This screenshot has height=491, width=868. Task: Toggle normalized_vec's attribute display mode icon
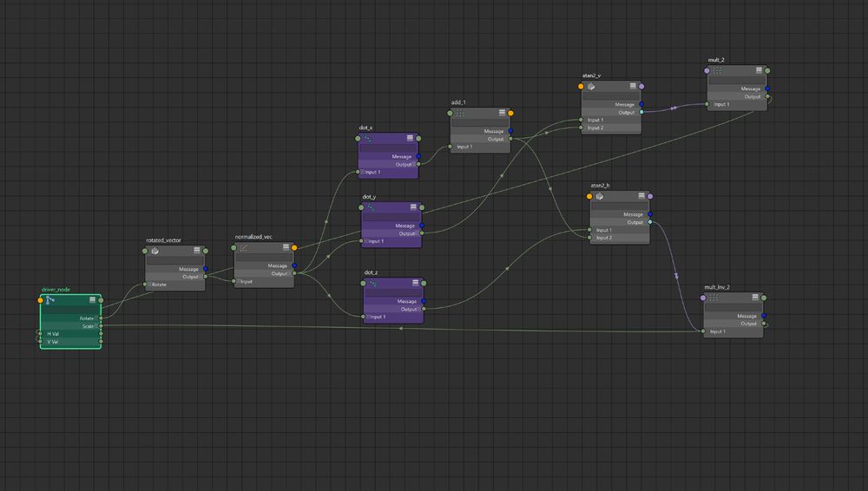(286, 247)
